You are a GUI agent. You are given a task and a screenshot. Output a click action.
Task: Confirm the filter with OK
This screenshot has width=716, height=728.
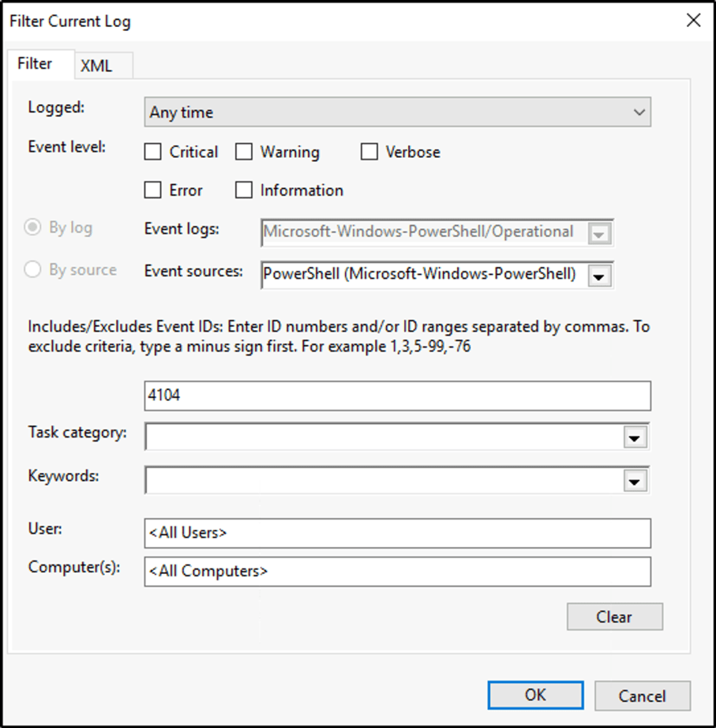click(x=535, y=695)
